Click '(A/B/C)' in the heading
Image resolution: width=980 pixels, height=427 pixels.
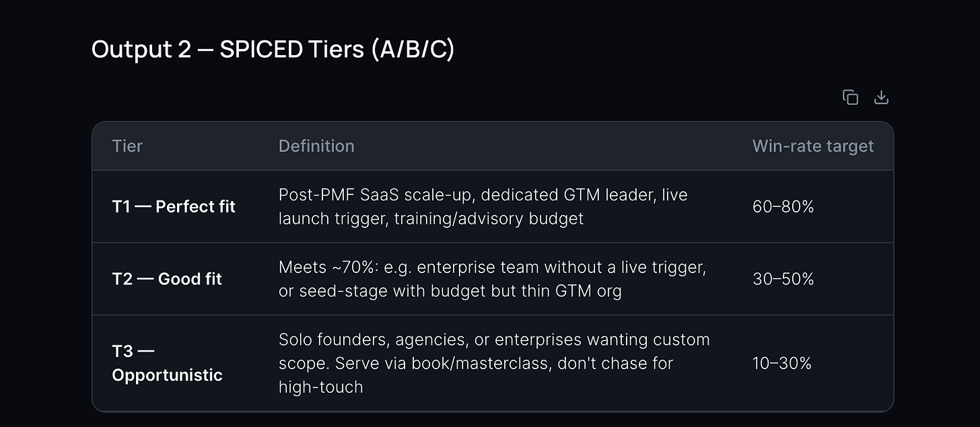tap(412, 49)
